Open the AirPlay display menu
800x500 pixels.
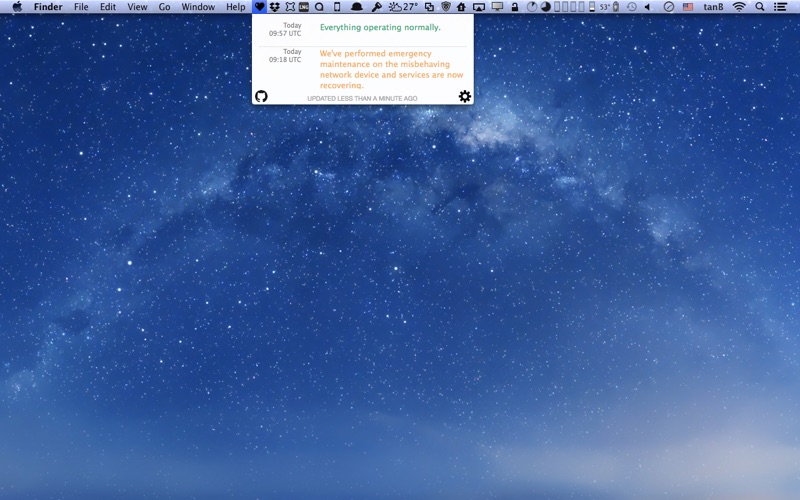pos(479,7)
